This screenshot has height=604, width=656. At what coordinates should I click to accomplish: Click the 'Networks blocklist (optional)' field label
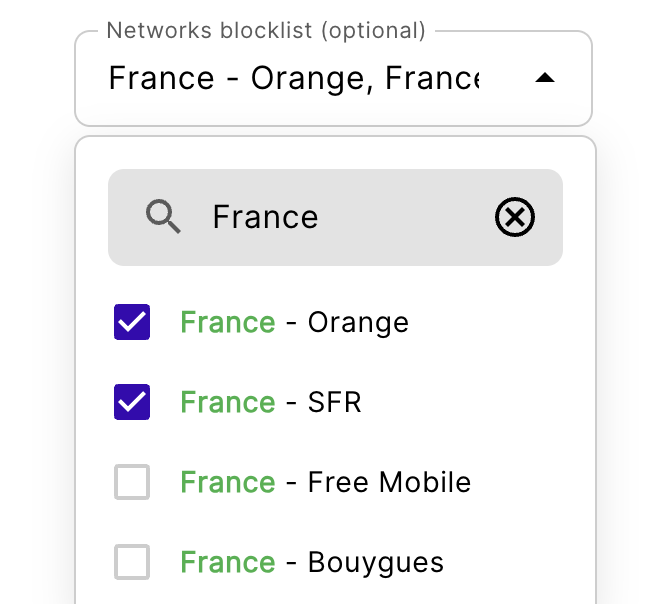pos(266,31)
